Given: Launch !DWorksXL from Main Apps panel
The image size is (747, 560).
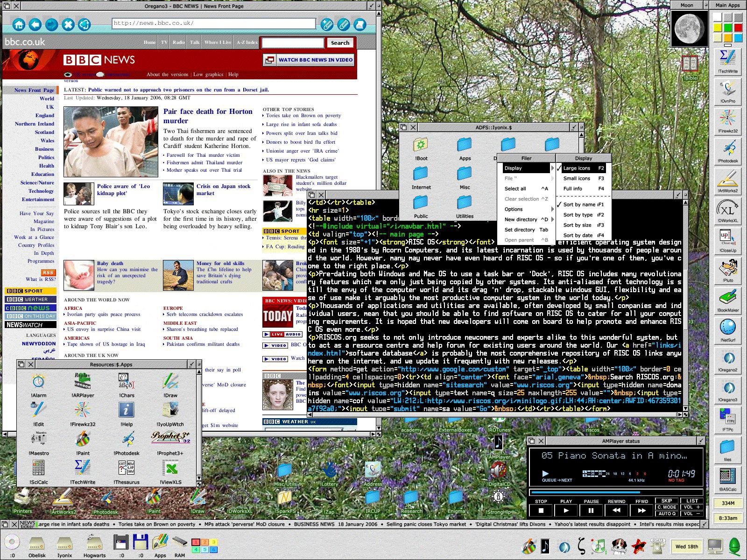Looking at the screenshot, I should tap(728, 211).
